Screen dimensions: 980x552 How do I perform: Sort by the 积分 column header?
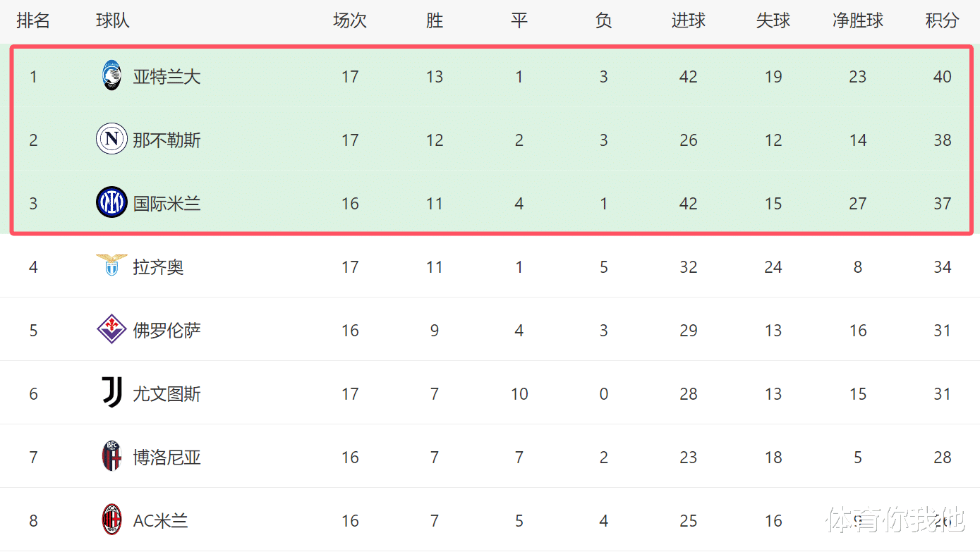(x=942, y=20)
